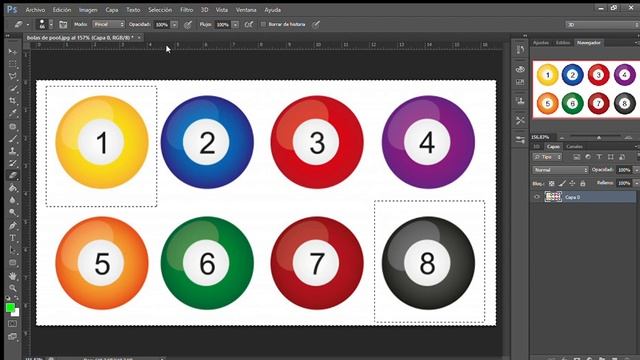
Task: Click the green foreground color swatch
Action: (x=10, y=307)
